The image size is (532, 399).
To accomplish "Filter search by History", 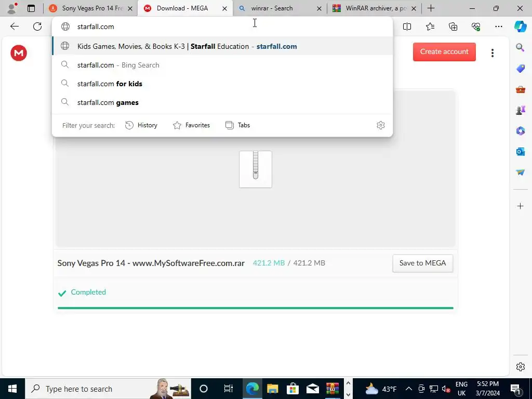I will coord(141,125).
